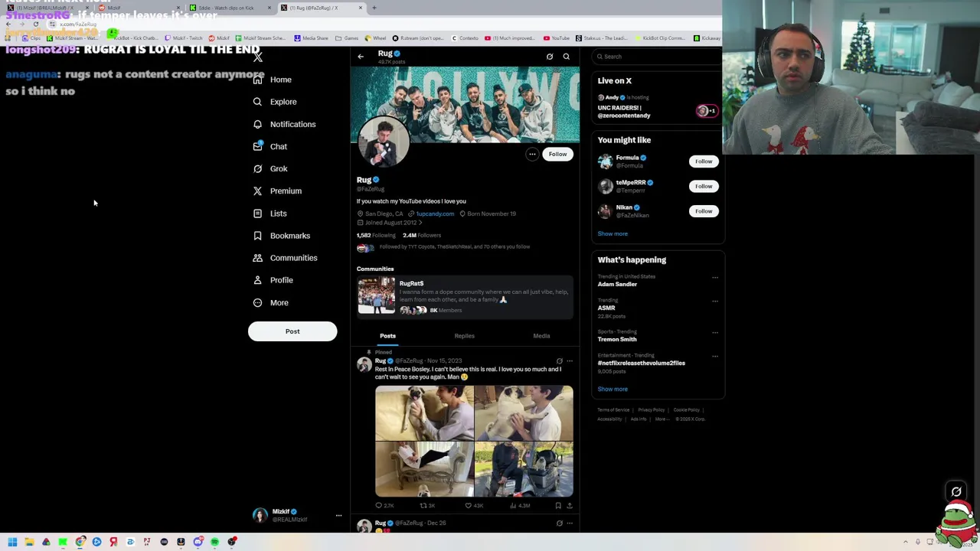Screen dimensions: 980x551
Task: Open Spotify from the taskbar
Action: pos(215,542)
